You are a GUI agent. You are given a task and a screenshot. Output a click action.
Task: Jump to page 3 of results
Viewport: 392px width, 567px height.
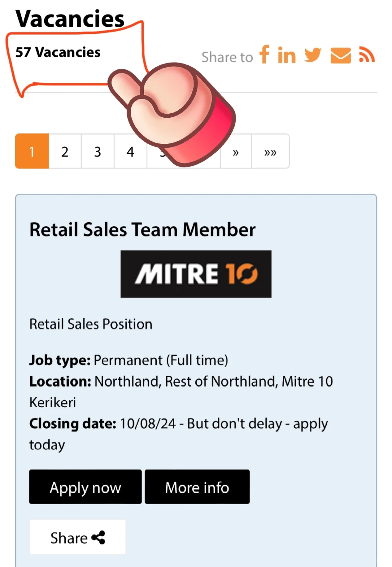tap(98, 151)
